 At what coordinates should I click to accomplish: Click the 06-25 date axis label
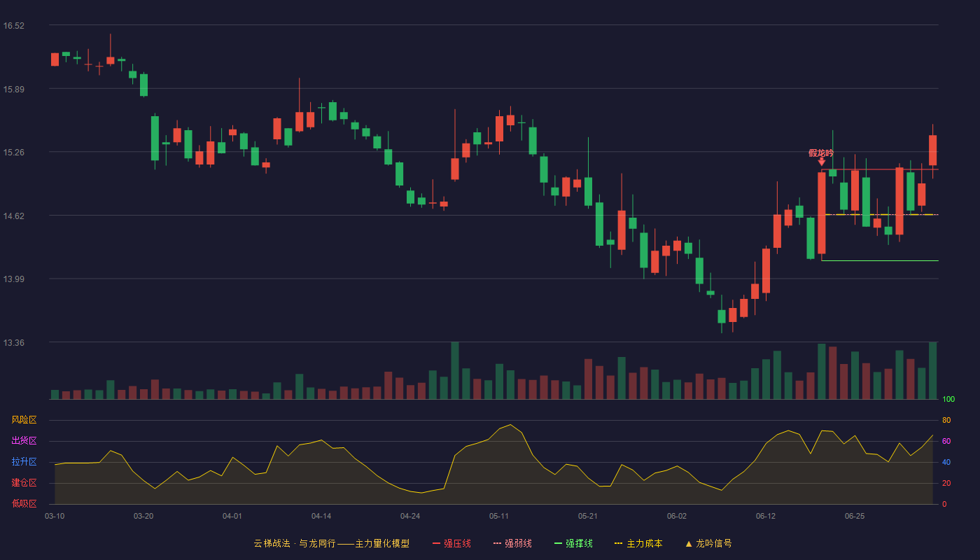click(x=855, y=516)
